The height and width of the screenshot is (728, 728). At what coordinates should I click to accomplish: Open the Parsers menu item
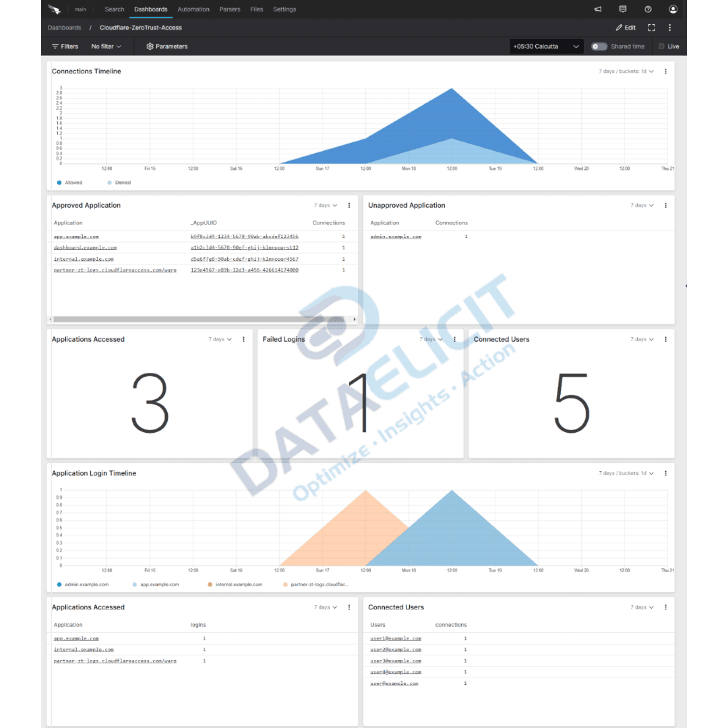coord(230,9)
